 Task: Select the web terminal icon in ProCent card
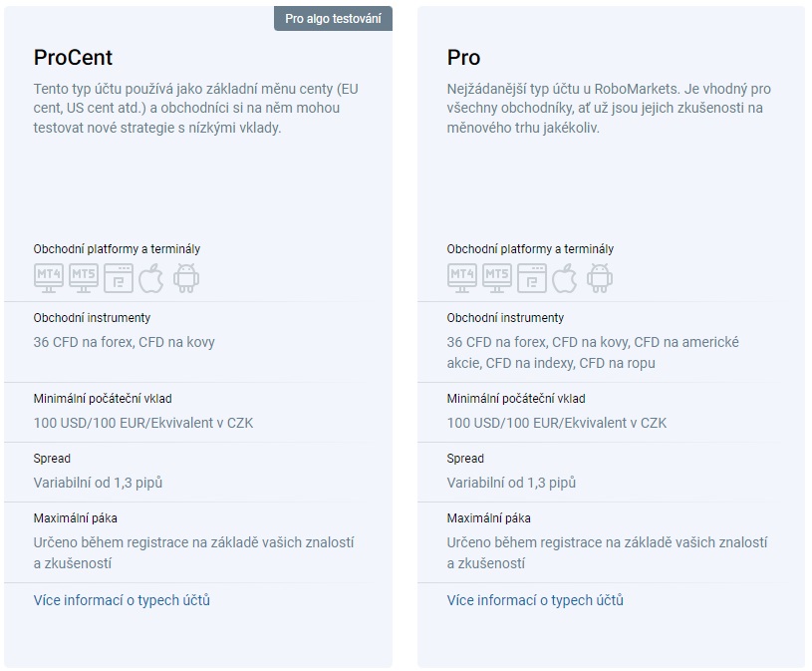(119, 278)
